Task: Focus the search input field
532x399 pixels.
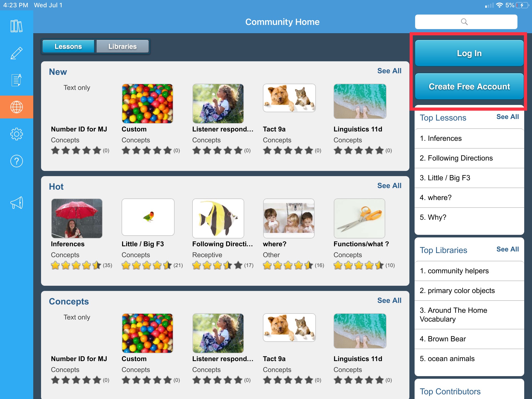Action: [x=466, y=22]
